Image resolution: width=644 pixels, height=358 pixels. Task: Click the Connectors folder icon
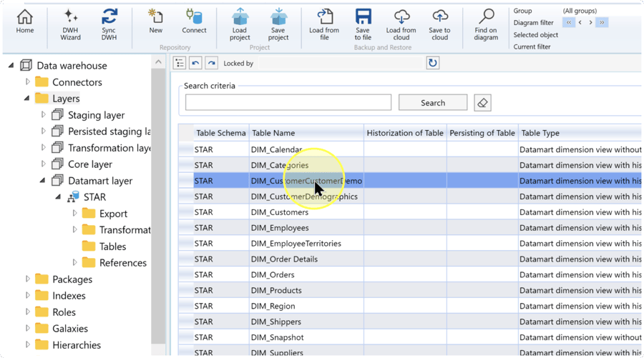click(x=42, y=82)
